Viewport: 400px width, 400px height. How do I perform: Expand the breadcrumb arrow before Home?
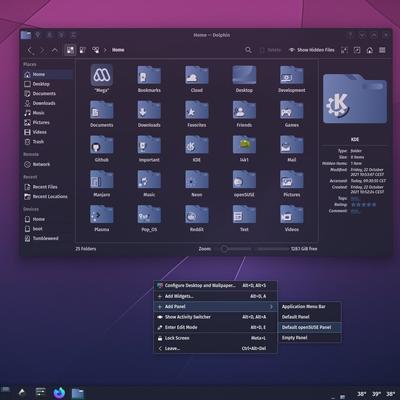105,50
